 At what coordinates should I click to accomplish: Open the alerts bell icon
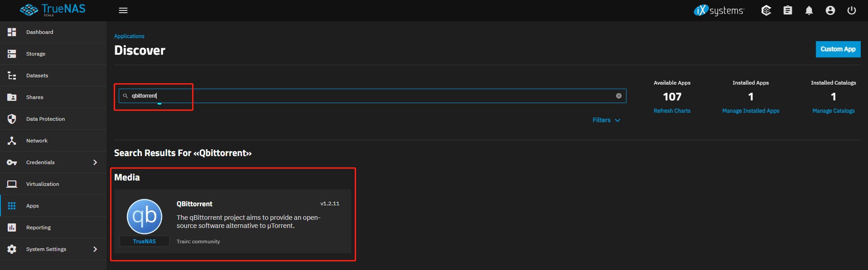(809, 10)
